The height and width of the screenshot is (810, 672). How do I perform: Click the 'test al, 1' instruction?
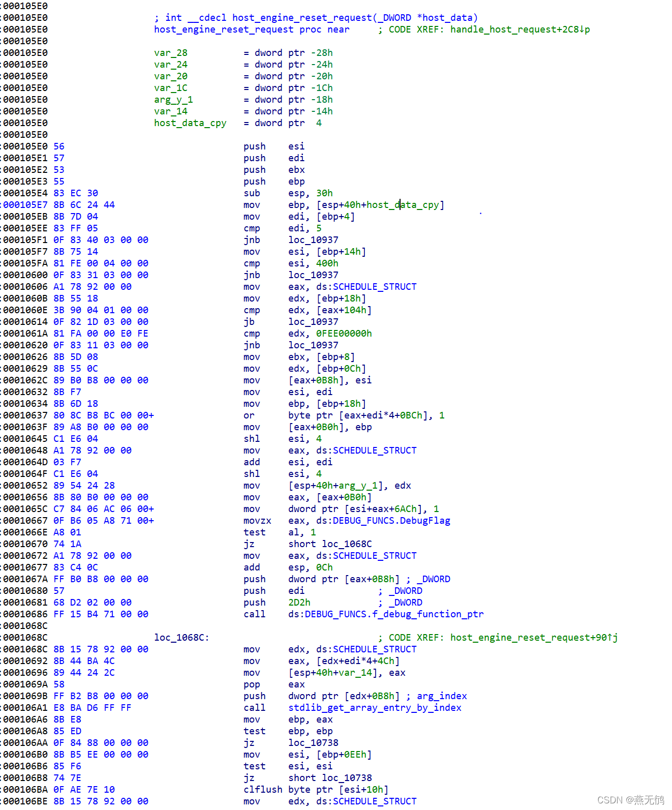[x=280, y=532]
